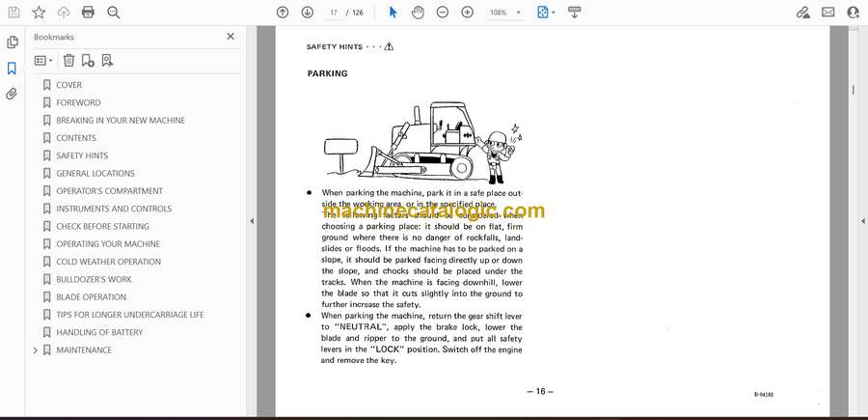Open the attachments paperclip panel
This screenshot has width=868, height=420.
coord(12,94)
